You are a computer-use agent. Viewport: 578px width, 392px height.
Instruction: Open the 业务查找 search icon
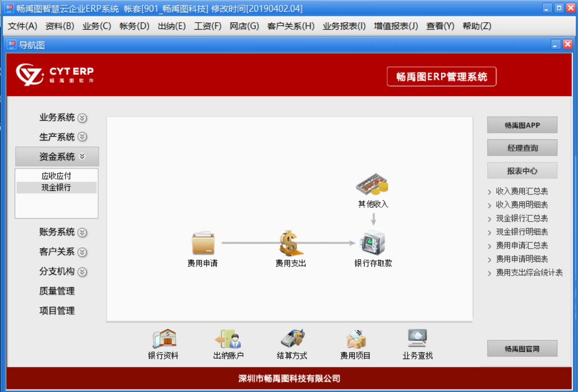(x=417, y=338)
